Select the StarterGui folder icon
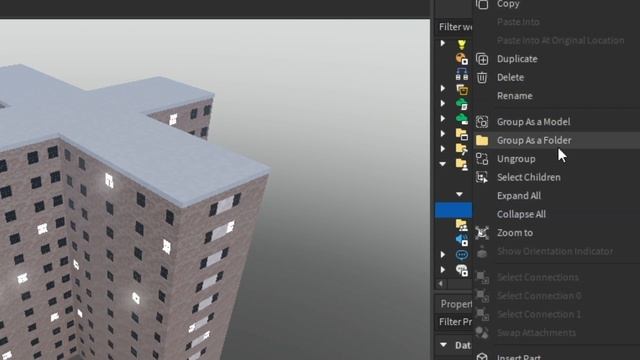 pyautogui.click(x=462, y=149)
